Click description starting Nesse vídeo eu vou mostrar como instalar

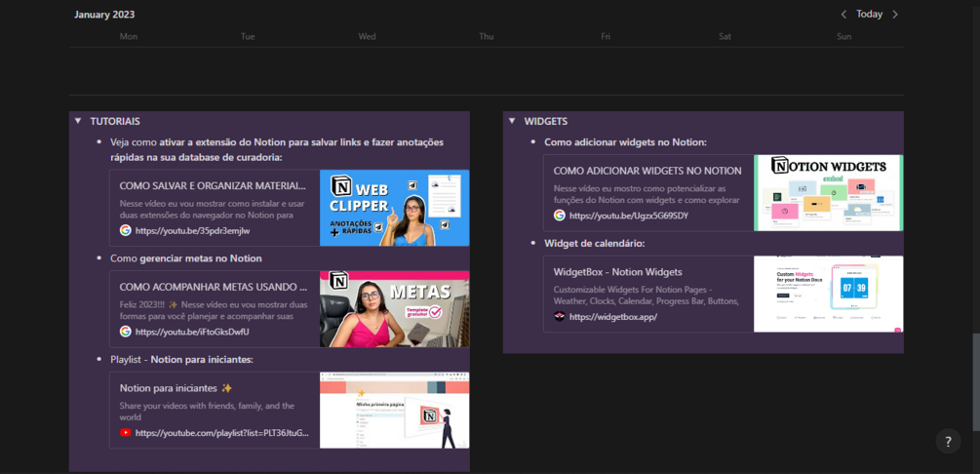coord(212,209)
